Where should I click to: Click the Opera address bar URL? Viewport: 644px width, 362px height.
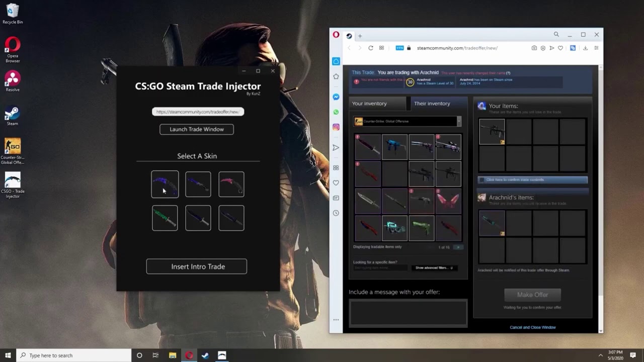click(457, 48)
